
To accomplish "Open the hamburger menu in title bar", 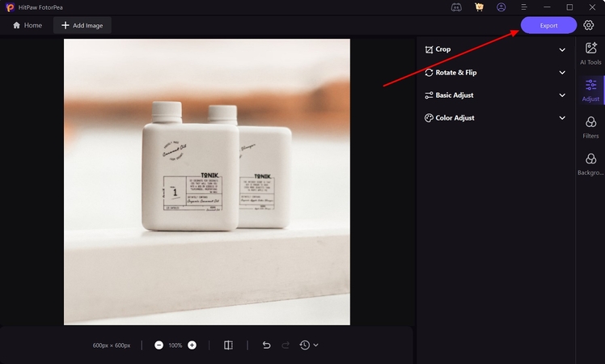I will pos(524,7).
